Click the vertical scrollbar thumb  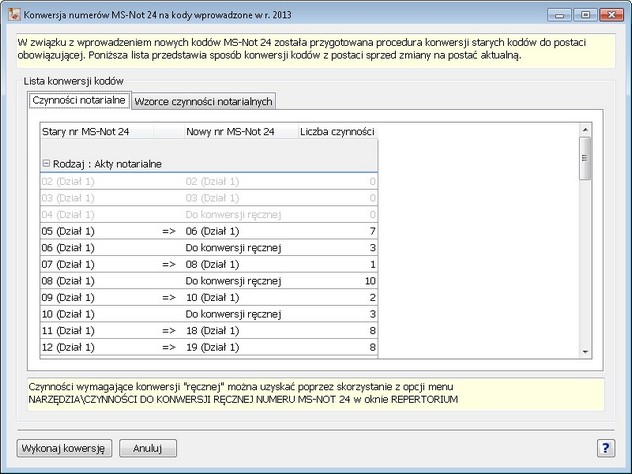coord(585,158)
